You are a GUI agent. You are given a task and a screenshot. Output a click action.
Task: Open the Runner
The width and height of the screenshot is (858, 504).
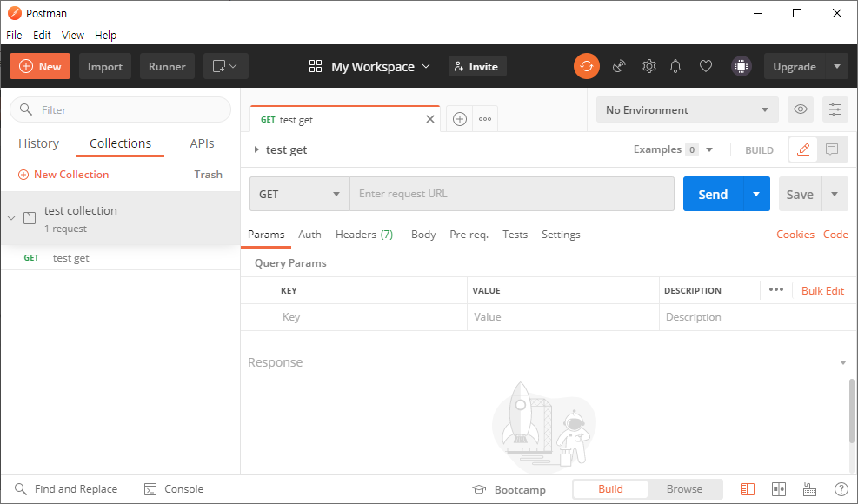[x=167, y=66]
